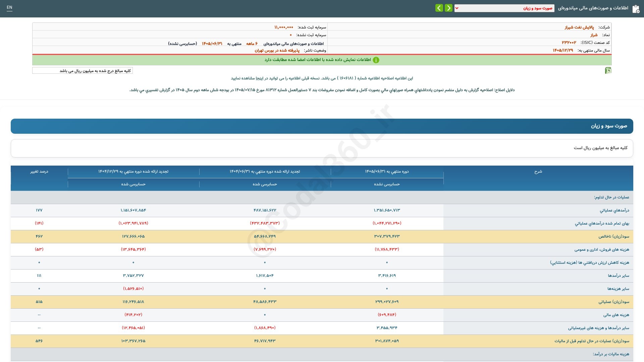Click percent change value ۴۶۲
This screenshot has height=362, width=644.
click(x=39, y=236)
